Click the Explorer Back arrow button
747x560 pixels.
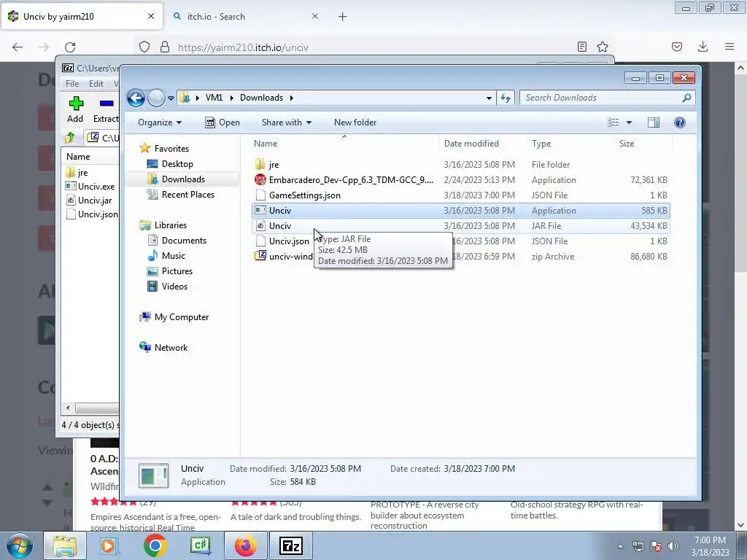click(136, 98)
